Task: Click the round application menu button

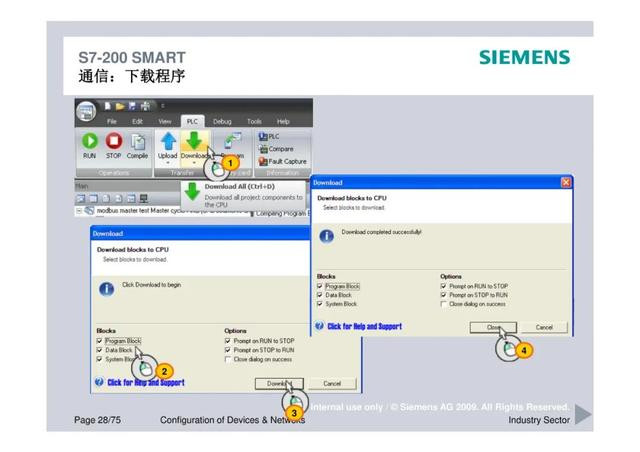Action: coord(86,111)
